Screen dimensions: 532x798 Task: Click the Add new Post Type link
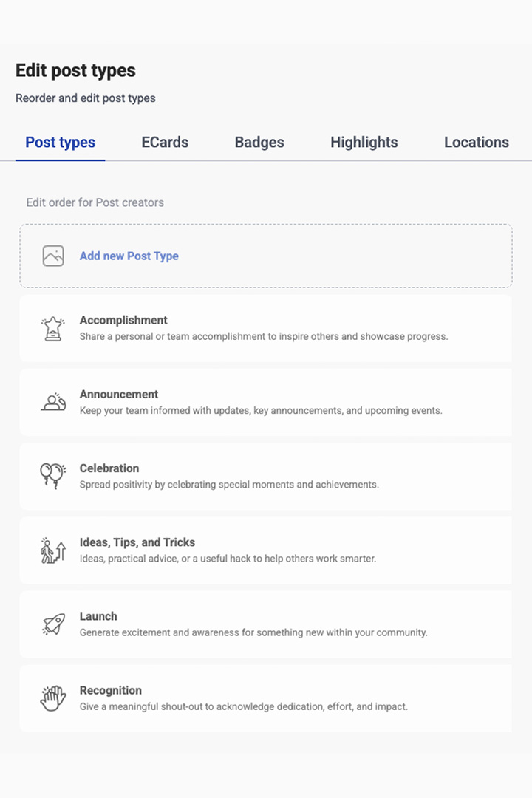[129, 256]
